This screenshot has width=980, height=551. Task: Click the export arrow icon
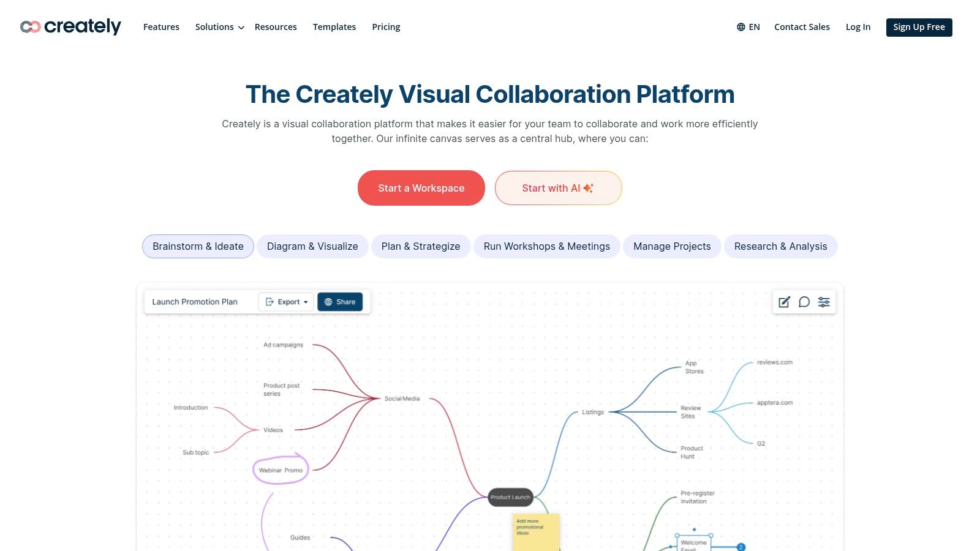269,302
